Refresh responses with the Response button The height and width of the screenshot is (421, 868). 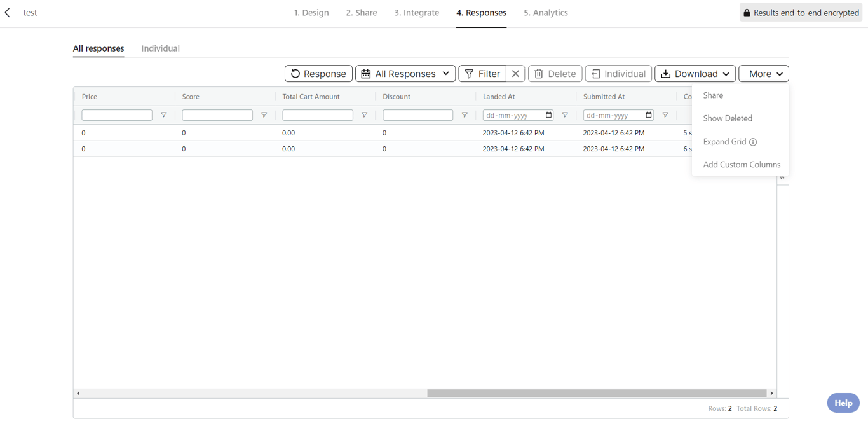(x=318, y=74)
